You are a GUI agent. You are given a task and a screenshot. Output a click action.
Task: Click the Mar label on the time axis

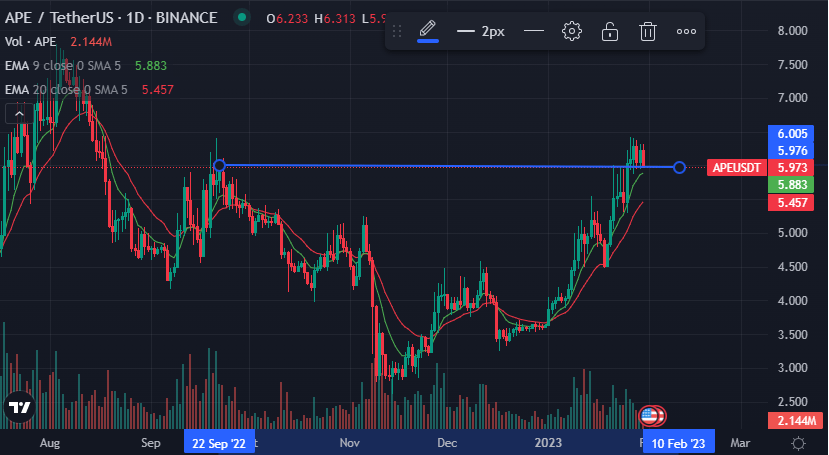click(x=740, y=443)
